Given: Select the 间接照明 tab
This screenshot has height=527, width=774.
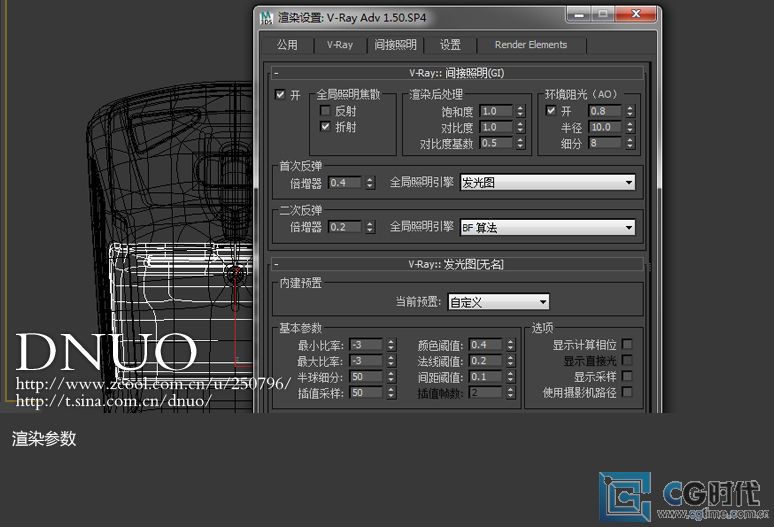Looking at the screenshot, I should pyautogui.click(x=395, y=45).
